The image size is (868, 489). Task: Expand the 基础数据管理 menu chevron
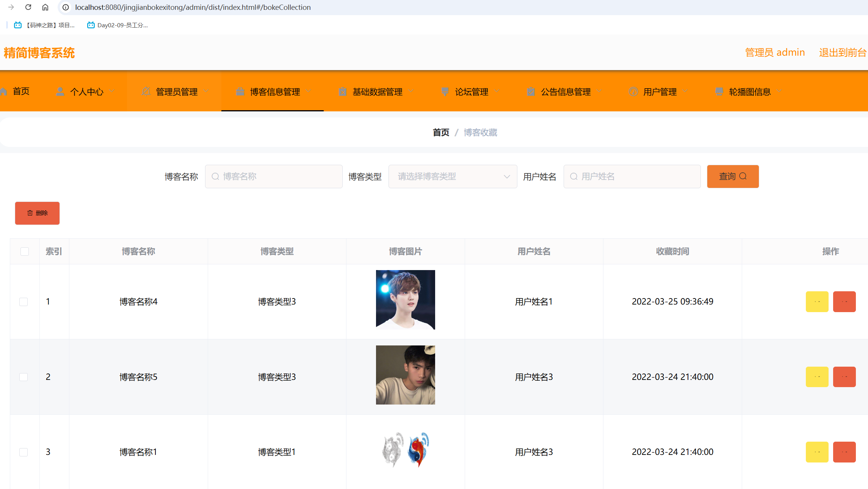click(411, 91)
